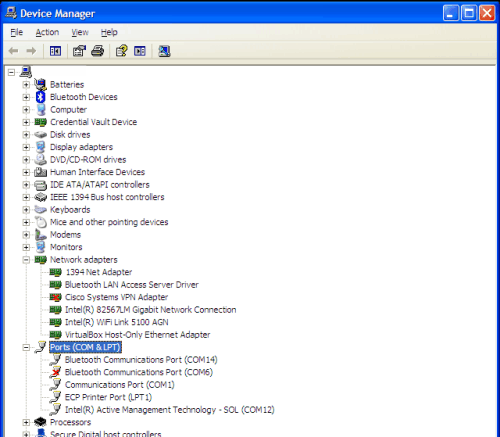500x437 pixels.
Task: Expand the Computer category
Action: tap(26, 110)
